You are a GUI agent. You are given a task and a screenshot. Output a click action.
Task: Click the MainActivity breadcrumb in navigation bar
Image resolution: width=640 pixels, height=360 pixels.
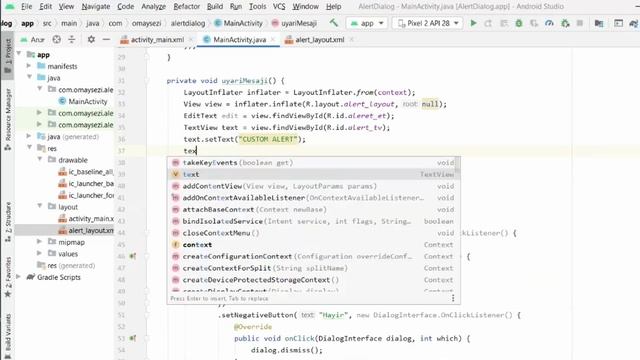click(x=239, y=23)
